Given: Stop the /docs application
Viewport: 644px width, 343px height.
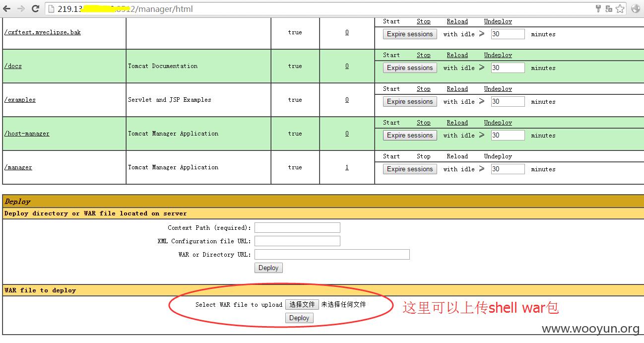Looking at the screenshot, I should (424, 55).
